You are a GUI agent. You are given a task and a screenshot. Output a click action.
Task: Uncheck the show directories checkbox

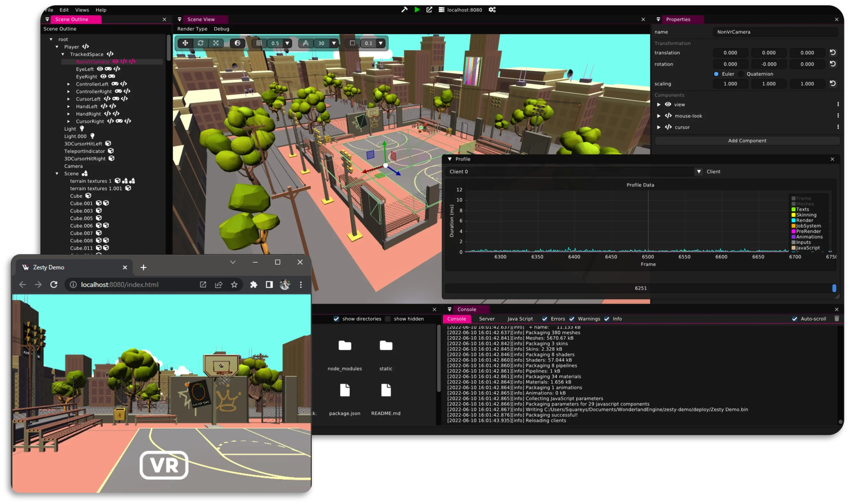336,319
